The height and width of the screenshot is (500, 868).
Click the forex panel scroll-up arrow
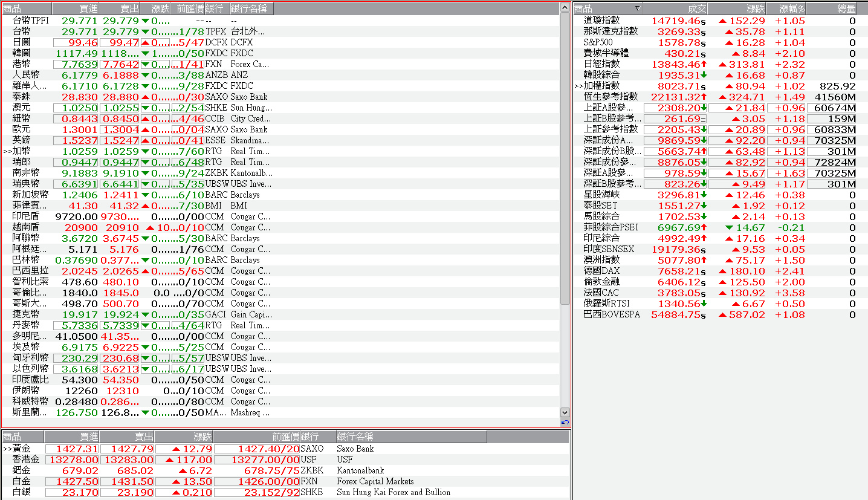(x=565, y=8)
